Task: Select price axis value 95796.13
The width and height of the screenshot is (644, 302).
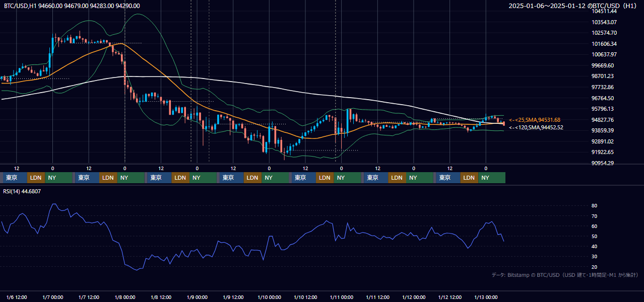Action: tap(603, 109)
